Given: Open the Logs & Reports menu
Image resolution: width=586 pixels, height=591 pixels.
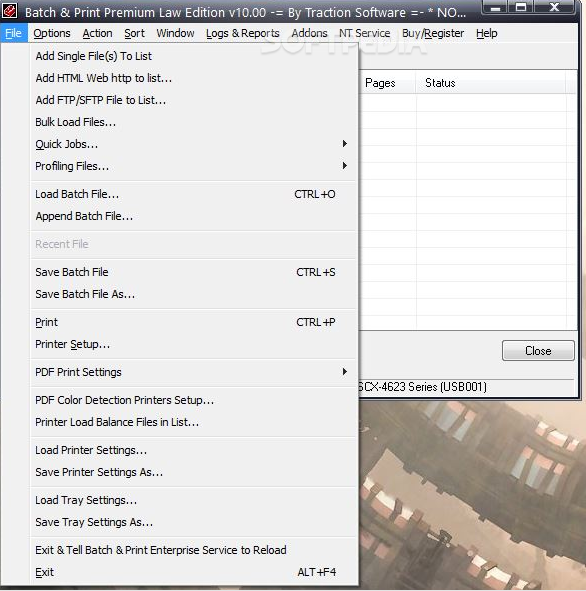Looking at the screenshot, I should [243, 33].
